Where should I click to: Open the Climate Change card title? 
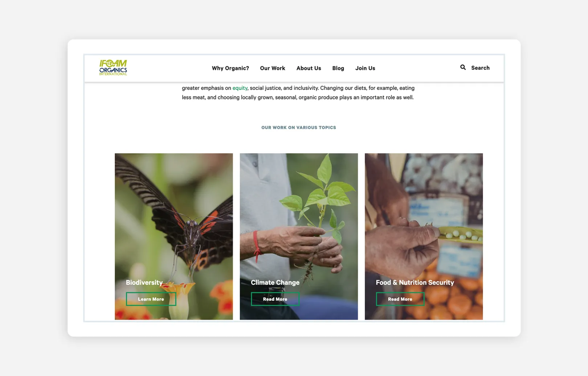(275, 282)
